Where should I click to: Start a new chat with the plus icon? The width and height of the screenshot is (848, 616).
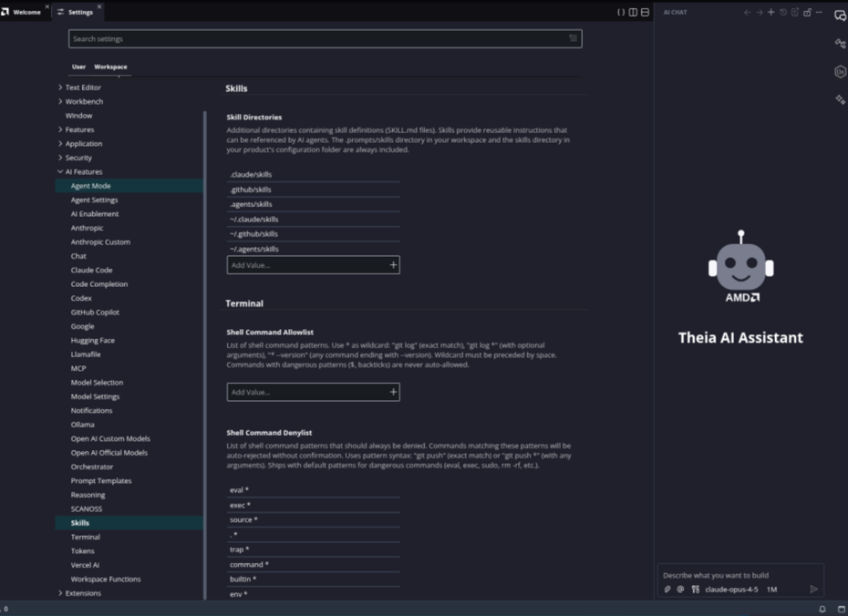tap(771, 12)
